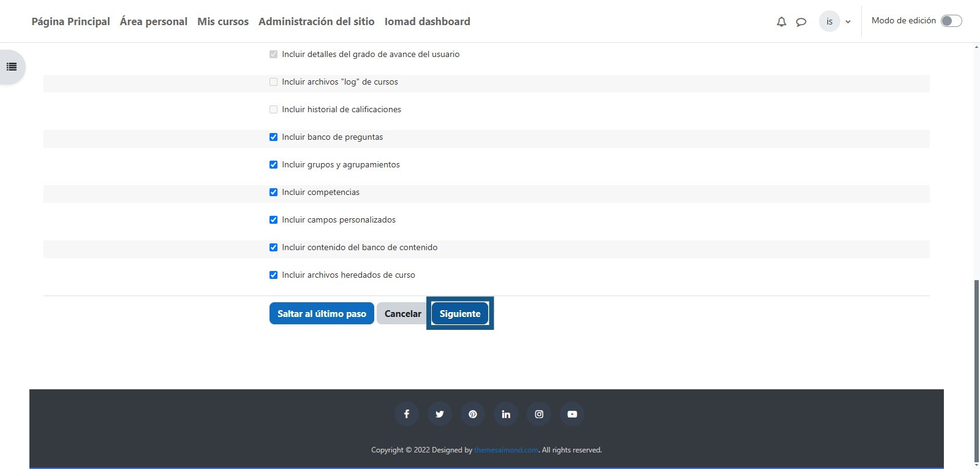Go to Administración del sitio

click(x=316, y=21)
